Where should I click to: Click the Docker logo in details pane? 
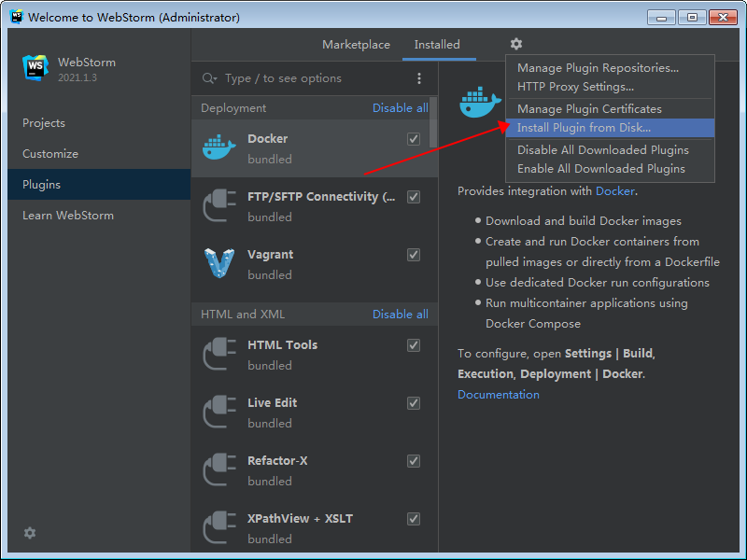(480, 102)
